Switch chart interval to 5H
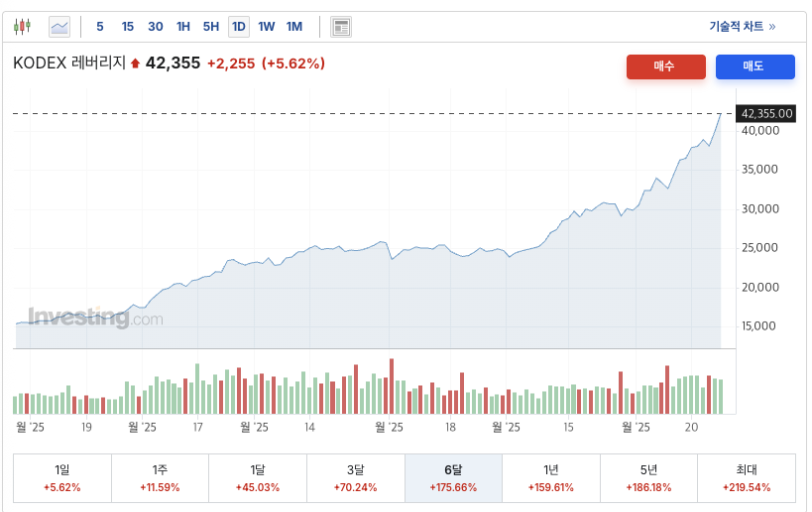 tap(211, 27)
